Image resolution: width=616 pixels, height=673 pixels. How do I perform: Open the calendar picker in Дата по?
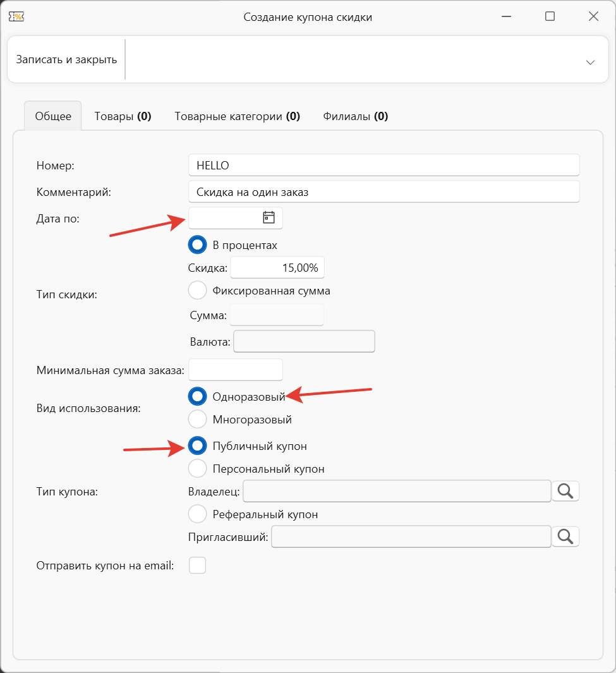pos(269,217)
